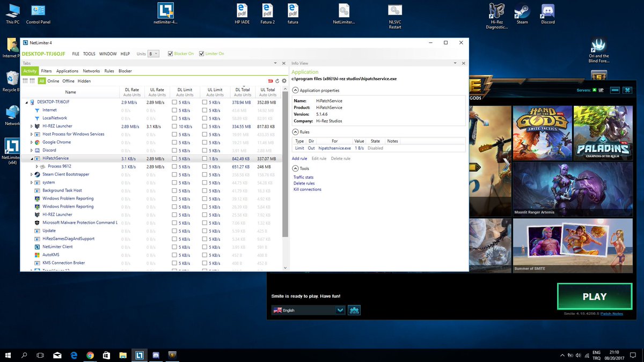Open the FILE menu
The image size is (644, 362).
click(x=76, y=54)
